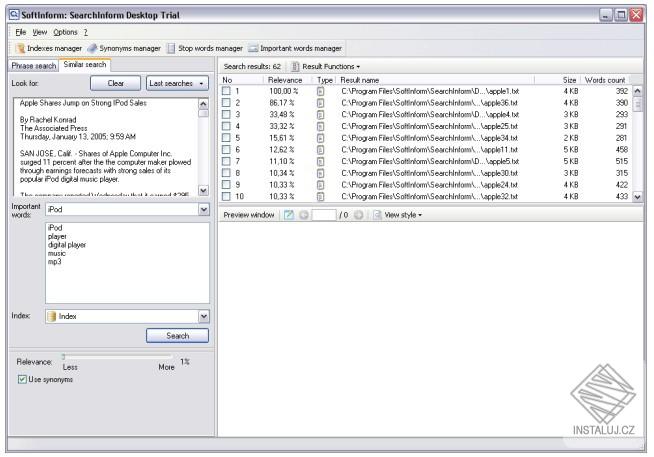The image size is (654, 457).
Task: Check the box for result number 9
Action: (226, 184)
